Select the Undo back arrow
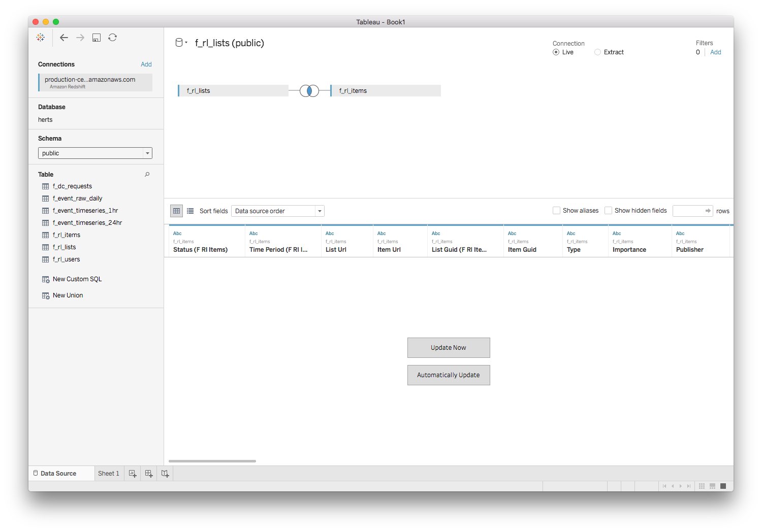The height and width of the screenshot is (532, 762). [64, 37]
